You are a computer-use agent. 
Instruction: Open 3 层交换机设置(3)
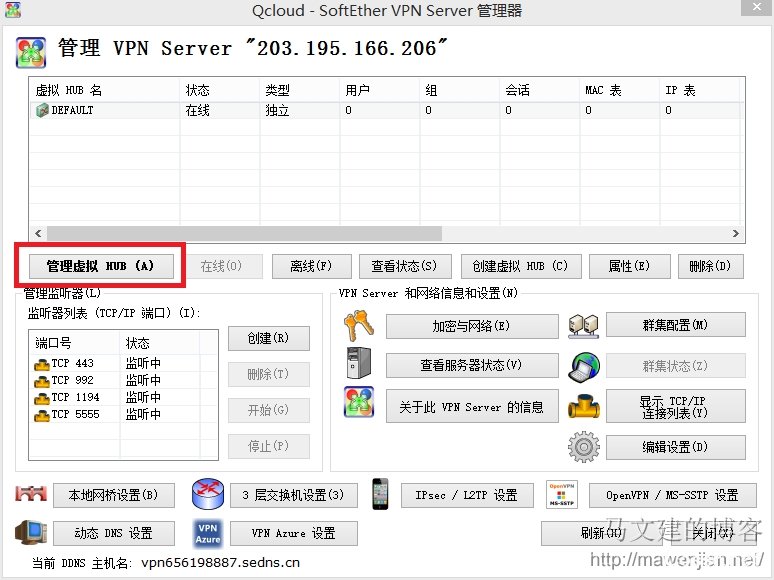294,495
